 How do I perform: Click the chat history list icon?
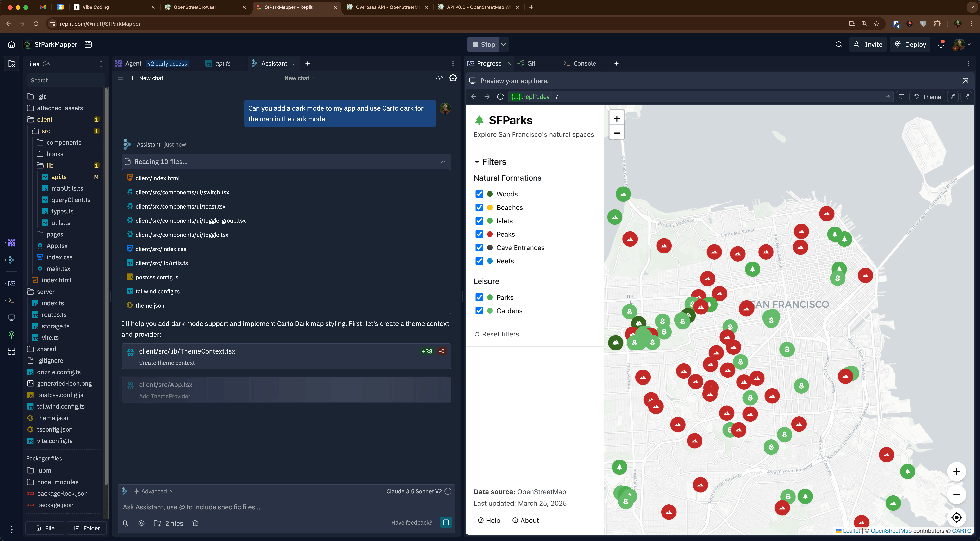[x=120, y=78]
